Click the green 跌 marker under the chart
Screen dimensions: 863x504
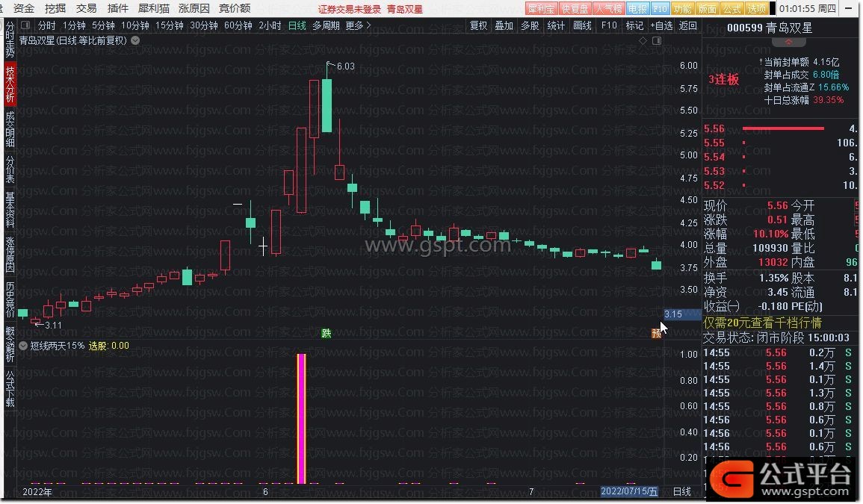[x=327, y=334]
